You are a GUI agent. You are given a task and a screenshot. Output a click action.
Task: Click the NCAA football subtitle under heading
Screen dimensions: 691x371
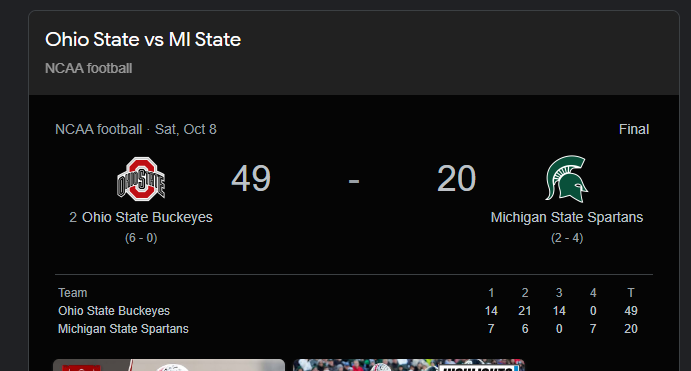(89, 68)
